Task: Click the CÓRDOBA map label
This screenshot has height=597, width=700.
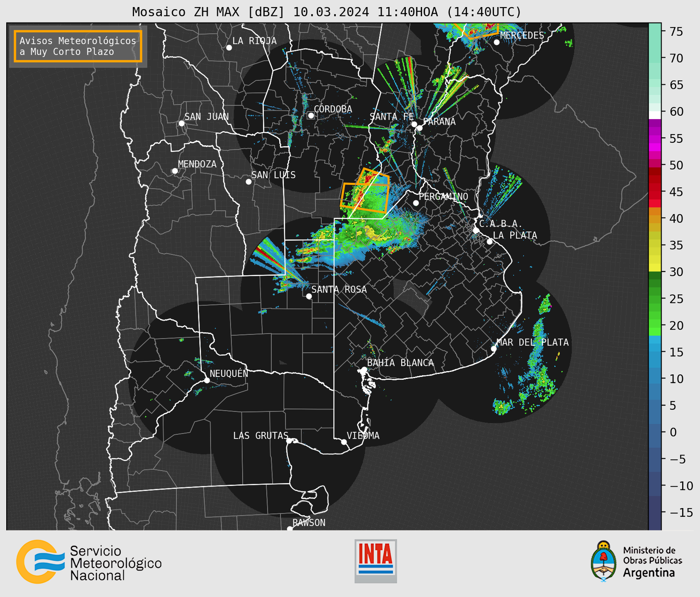Action: [x=333, y=109]
